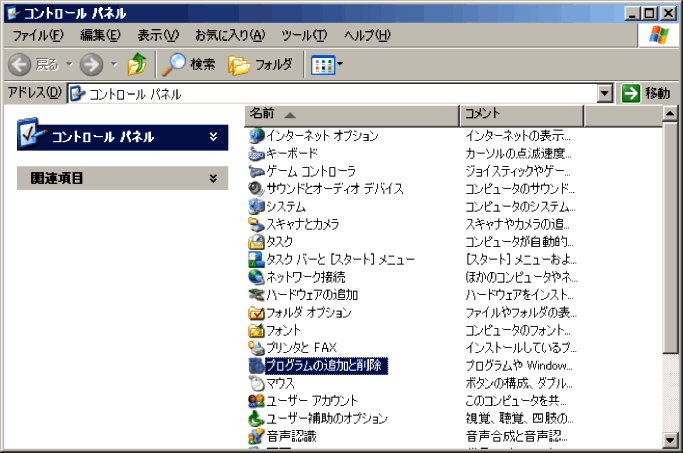Select the マウス item name

(x=281, y=383)
